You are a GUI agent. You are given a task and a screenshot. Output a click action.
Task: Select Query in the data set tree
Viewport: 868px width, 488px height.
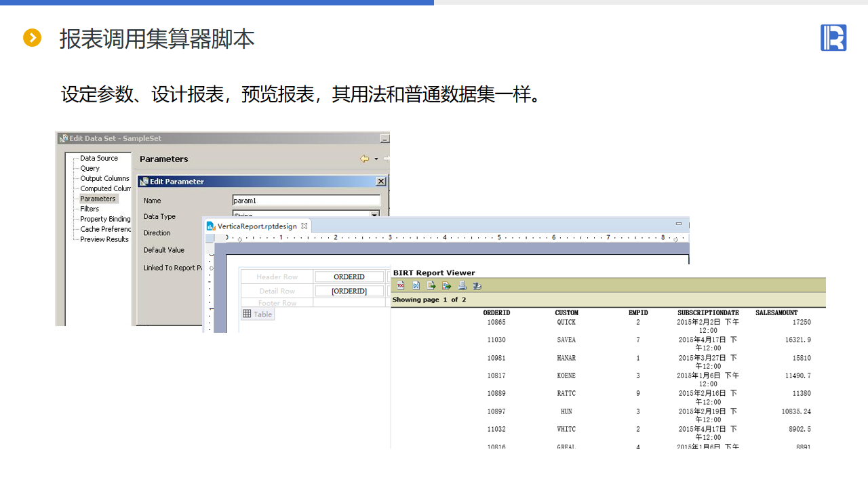(90, 168)
